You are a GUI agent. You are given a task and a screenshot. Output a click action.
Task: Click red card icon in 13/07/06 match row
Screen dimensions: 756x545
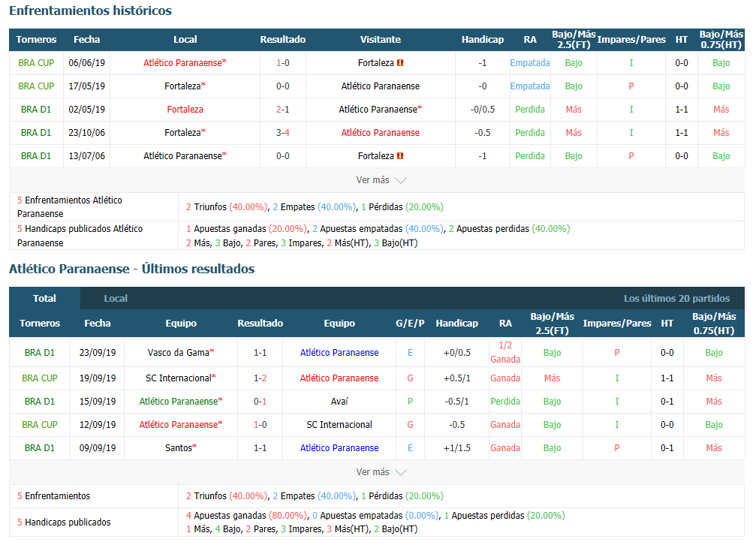tap(400, 156)
